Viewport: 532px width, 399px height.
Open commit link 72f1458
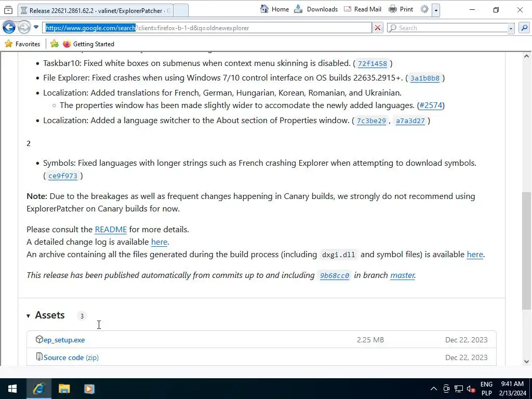(x=372, y=63)
